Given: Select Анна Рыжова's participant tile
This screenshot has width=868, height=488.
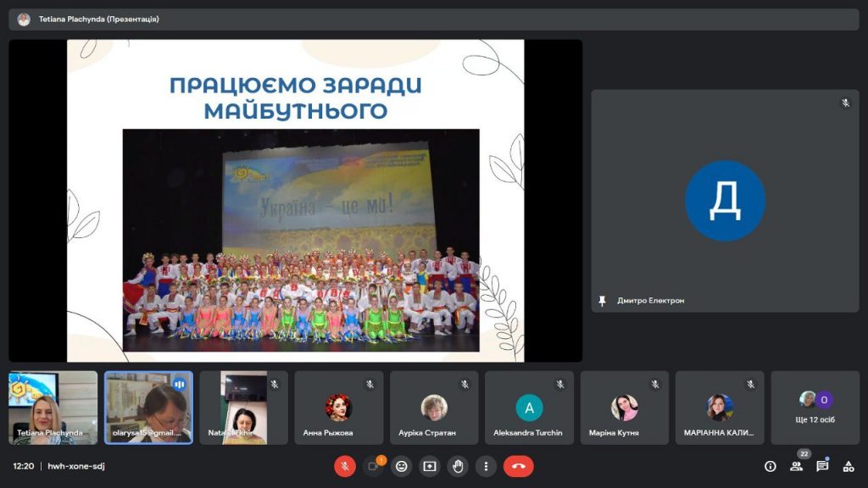Looking at the screenshot, I should coord(338,408).
